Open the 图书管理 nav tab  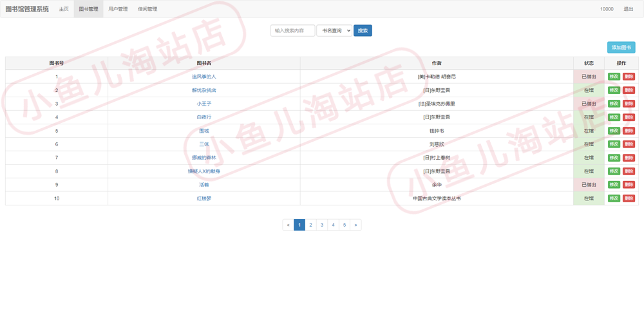pyautogui.click(x=88, y=9)
